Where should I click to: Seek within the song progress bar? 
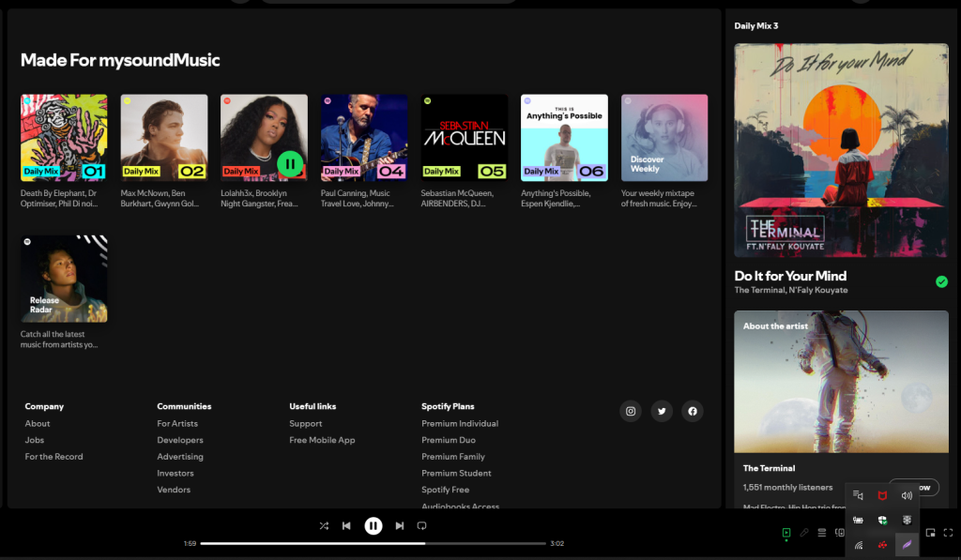tap(373, 543)
